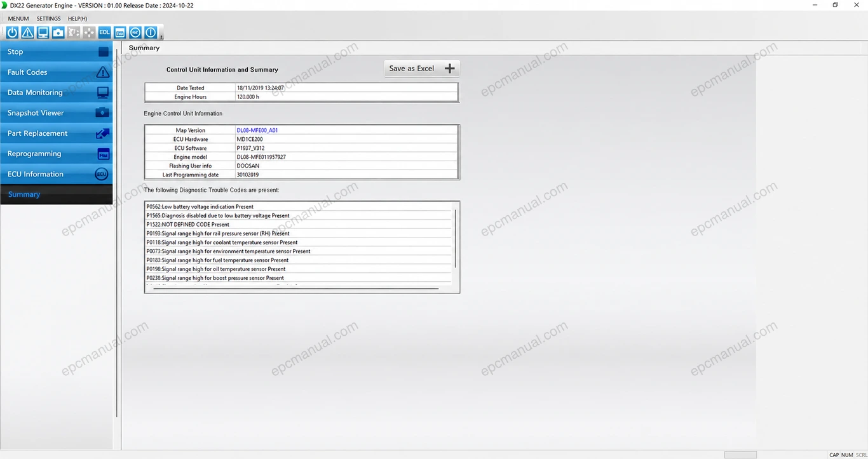Image resolution: width=868 pixels, height=459 pixels.
Task: Click the camera toolbar icon
Action: click(x=58, y=32)
